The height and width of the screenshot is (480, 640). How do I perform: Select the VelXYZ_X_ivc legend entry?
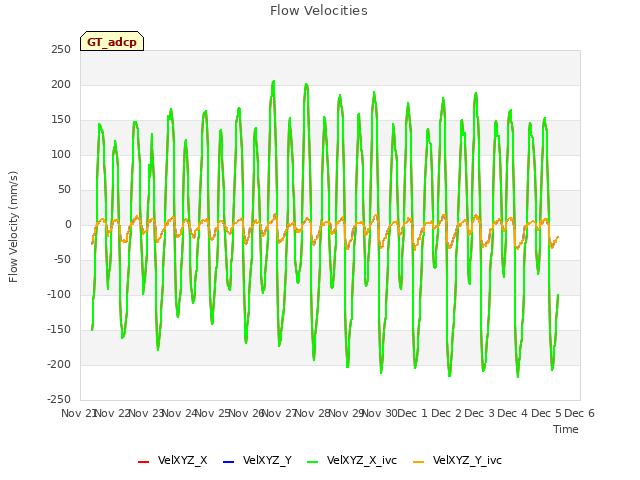[352, 460]
